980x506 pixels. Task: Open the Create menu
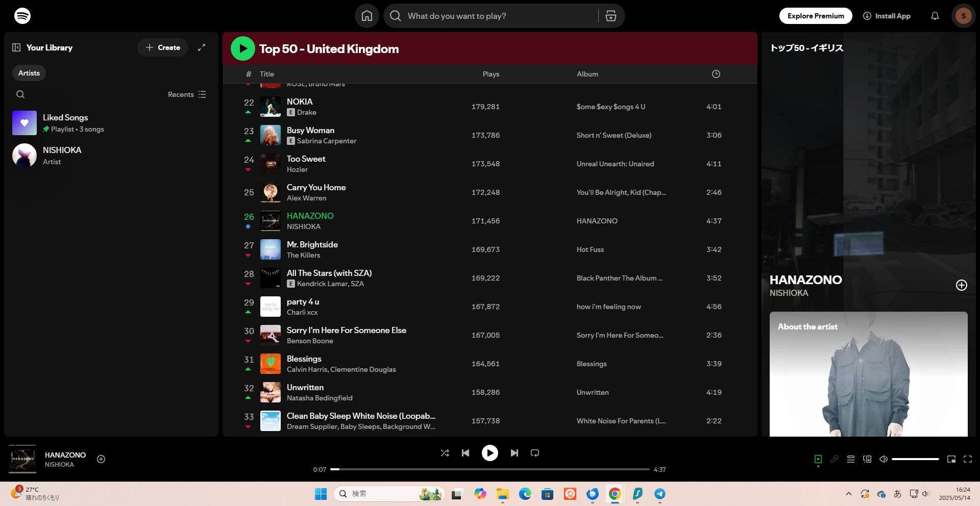pos(163,47)
